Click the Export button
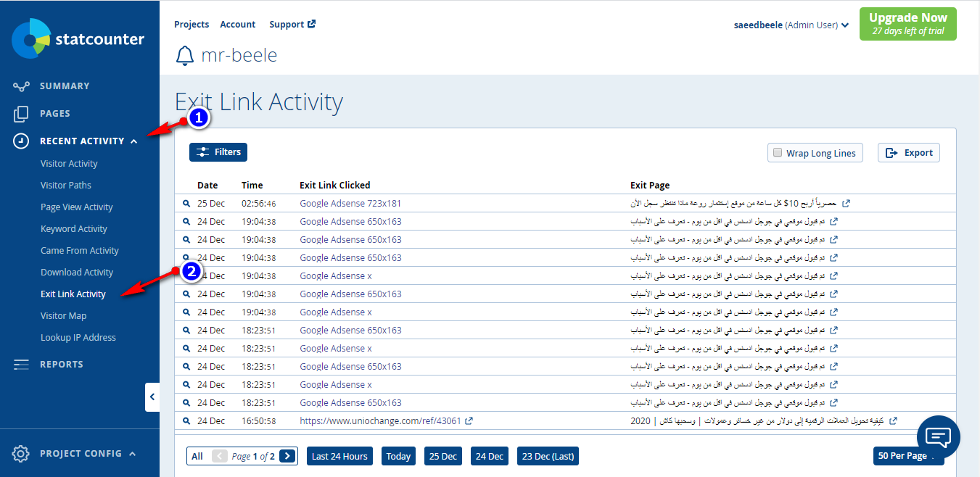 pos(909,153)
